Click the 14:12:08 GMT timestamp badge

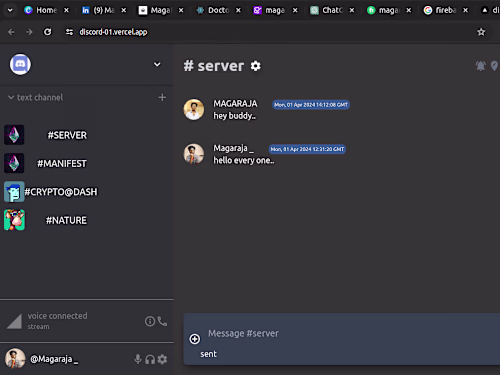click(x=311, y=105)
